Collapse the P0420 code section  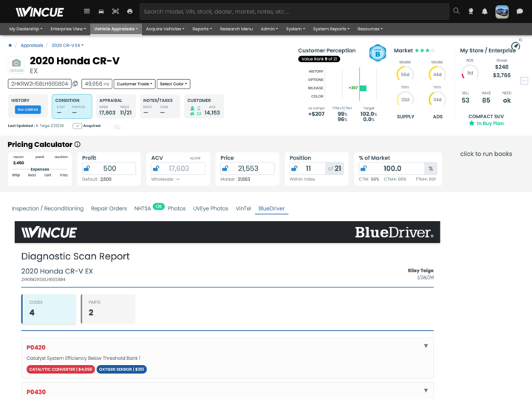tap(426, 346)
